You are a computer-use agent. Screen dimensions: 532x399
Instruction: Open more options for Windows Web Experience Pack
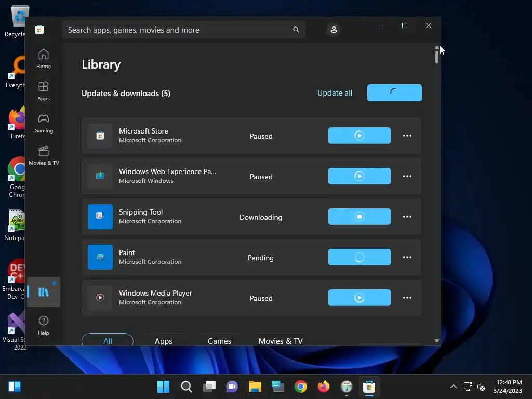coord(407,176)
